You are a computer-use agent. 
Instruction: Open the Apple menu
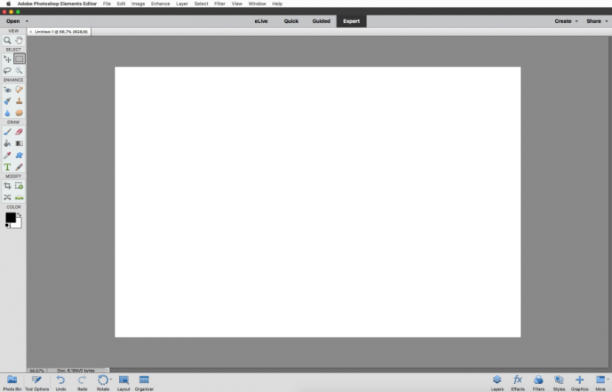(x=8, y=4)
